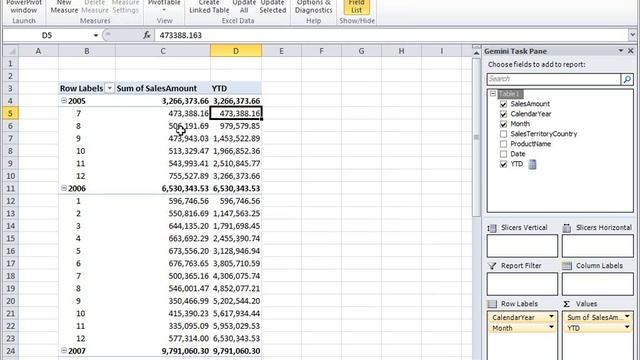Check the SalesTerritoryCountry field checkbox
640x360 pixels.
click(x=503, y=134)
